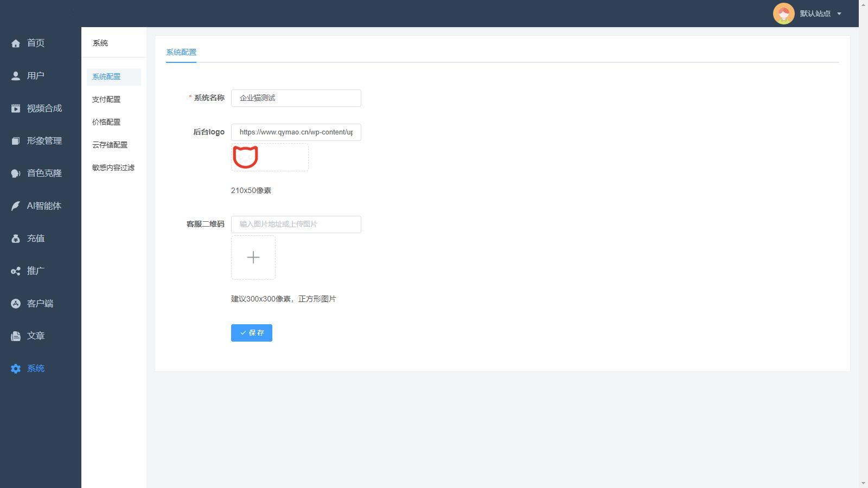
Task: Select the 用户 user icon
Action: click(15, 75)
